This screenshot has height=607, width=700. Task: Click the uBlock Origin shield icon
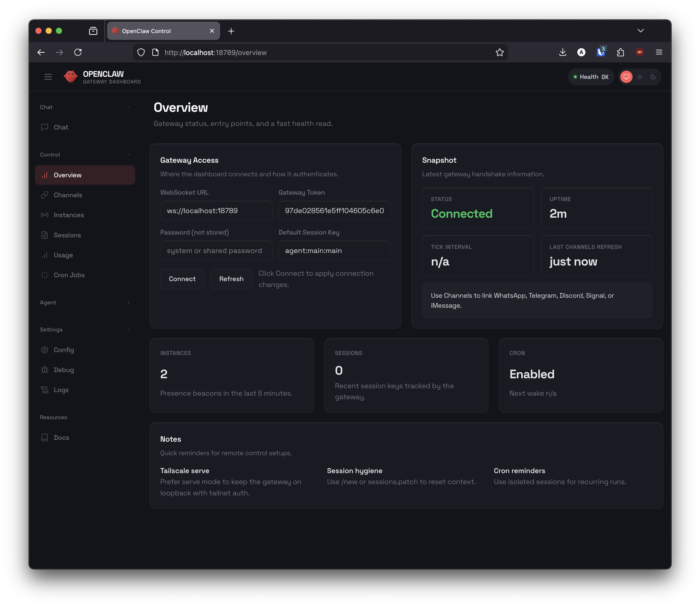tap(640, 52)
